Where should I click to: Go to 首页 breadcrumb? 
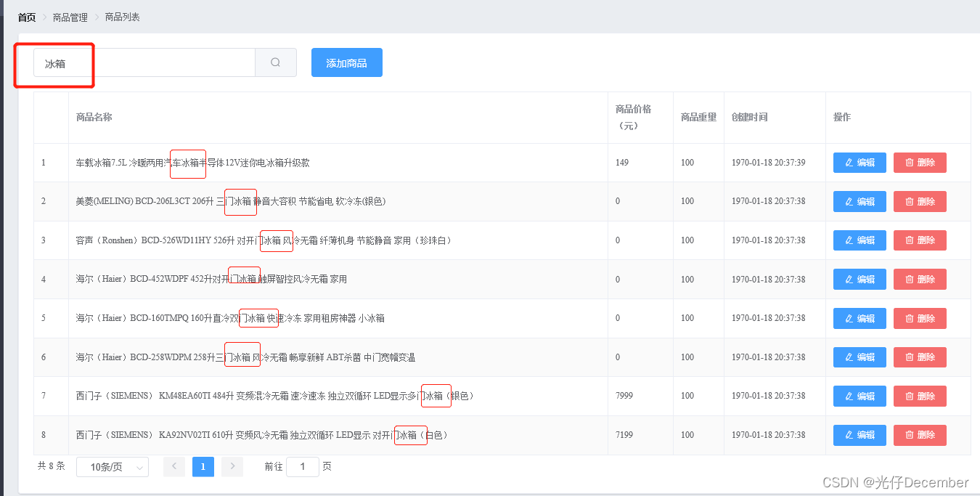27,17
